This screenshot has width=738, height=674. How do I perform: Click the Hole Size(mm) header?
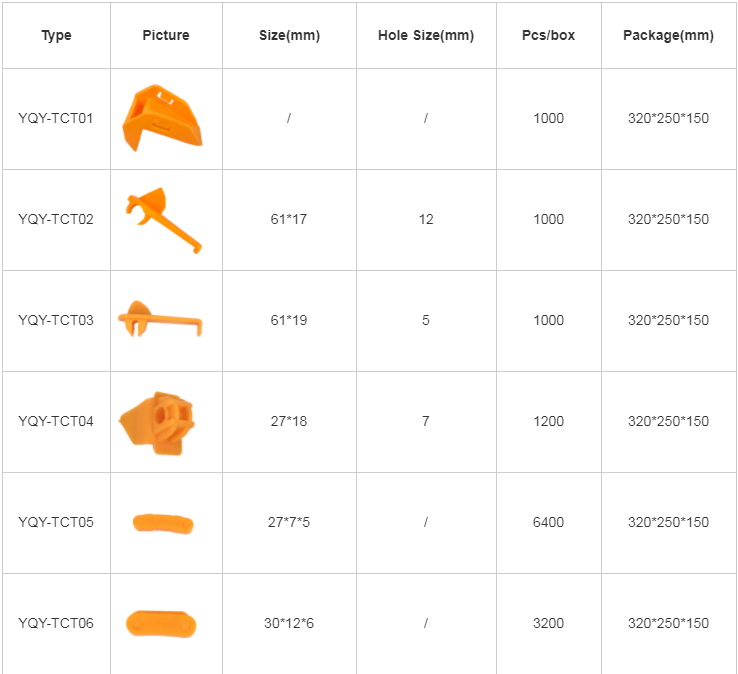[x=426, y=35]
